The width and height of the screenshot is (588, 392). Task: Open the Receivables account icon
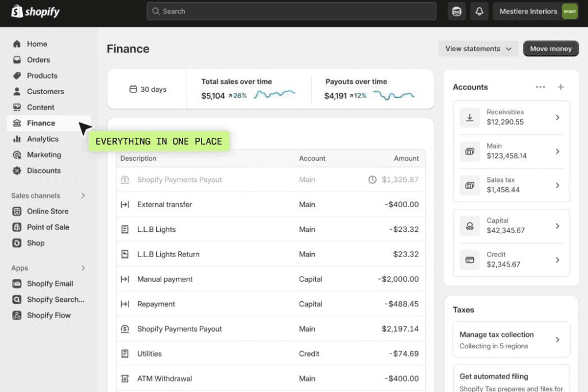point(470,117)
